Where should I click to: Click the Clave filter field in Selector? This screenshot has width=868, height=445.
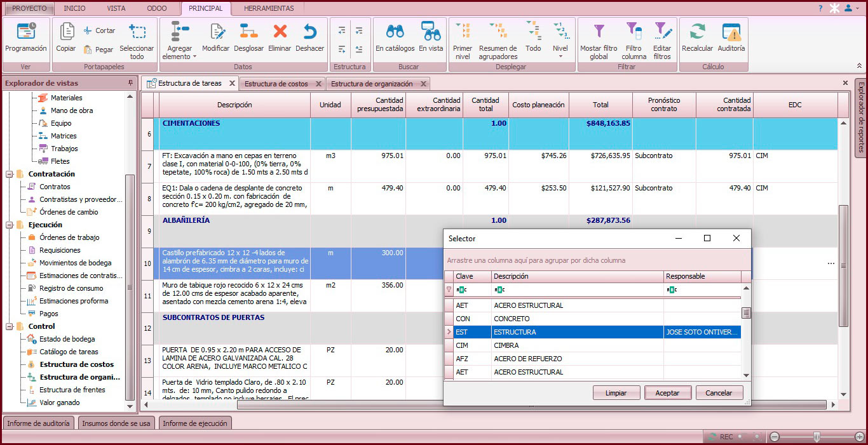[x=472, y=289]
